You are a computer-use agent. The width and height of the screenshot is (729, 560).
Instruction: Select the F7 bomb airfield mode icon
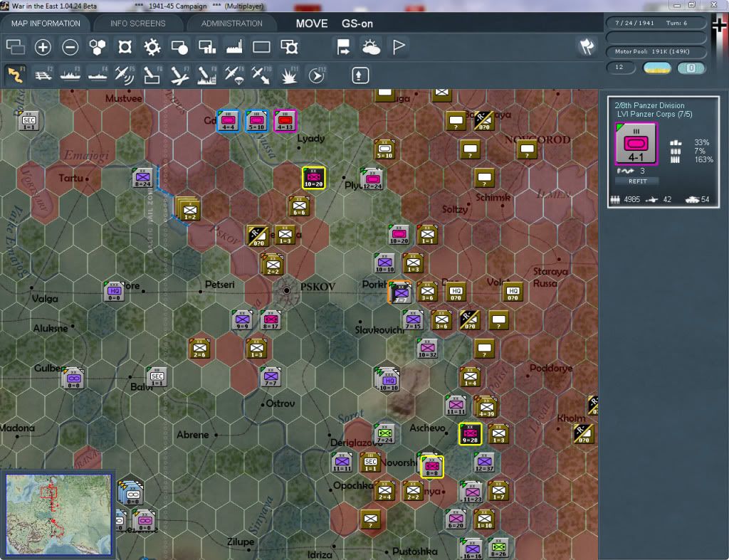click(179, 75)
